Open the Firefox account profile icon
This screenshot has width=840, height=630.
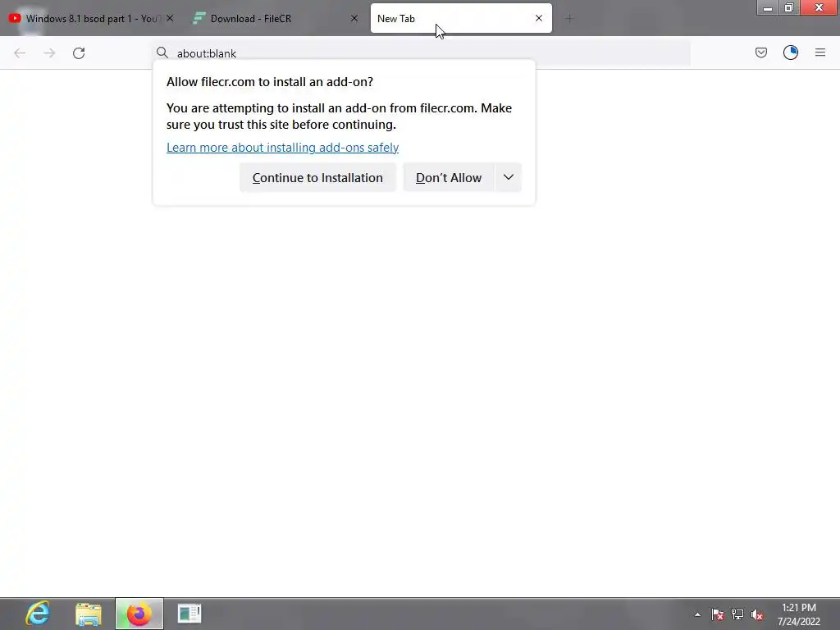point(791,52)
